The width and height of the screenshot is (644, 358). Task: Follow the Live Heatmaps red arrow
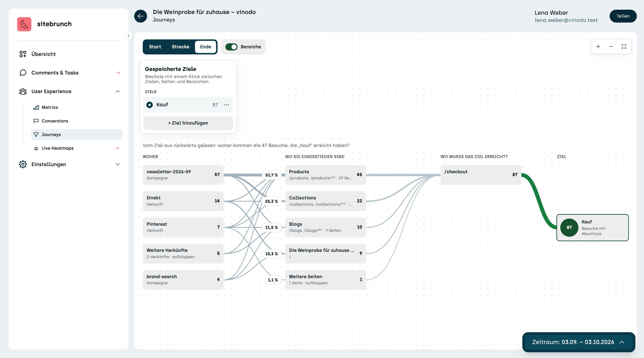click(x=117, y=148)
